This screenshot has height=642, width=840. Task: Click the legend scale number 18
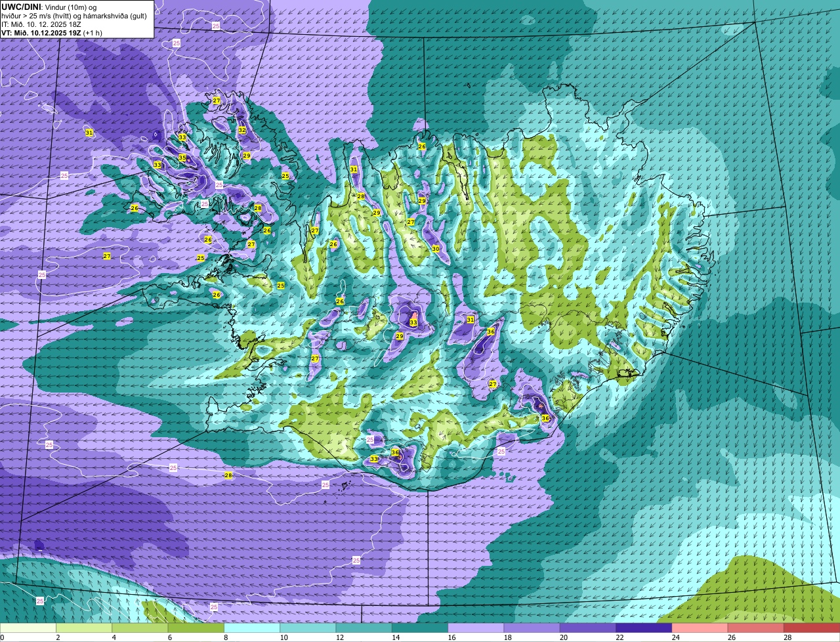507,637
